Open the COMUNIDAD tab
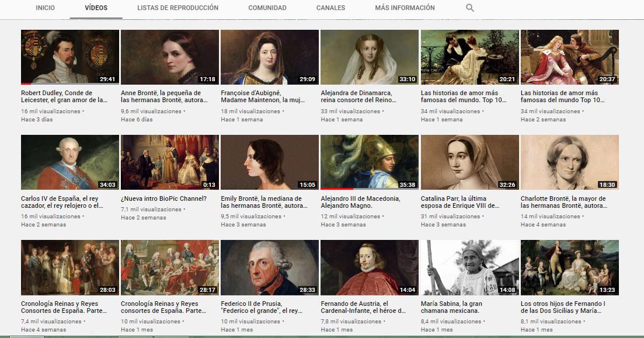Image resolution: width=644 pixels, height=338 pixels. tap(267, 8)
